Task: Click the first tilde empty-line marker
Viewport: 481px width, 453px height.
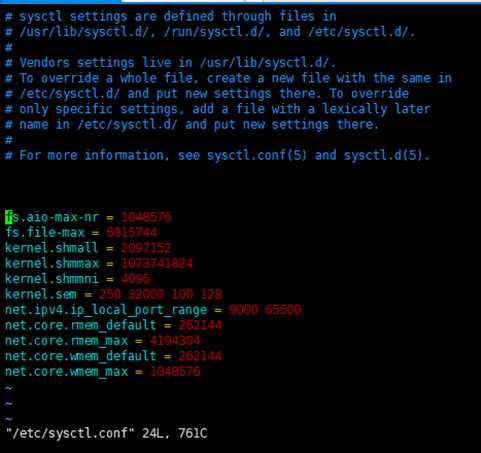Action: 9,388
